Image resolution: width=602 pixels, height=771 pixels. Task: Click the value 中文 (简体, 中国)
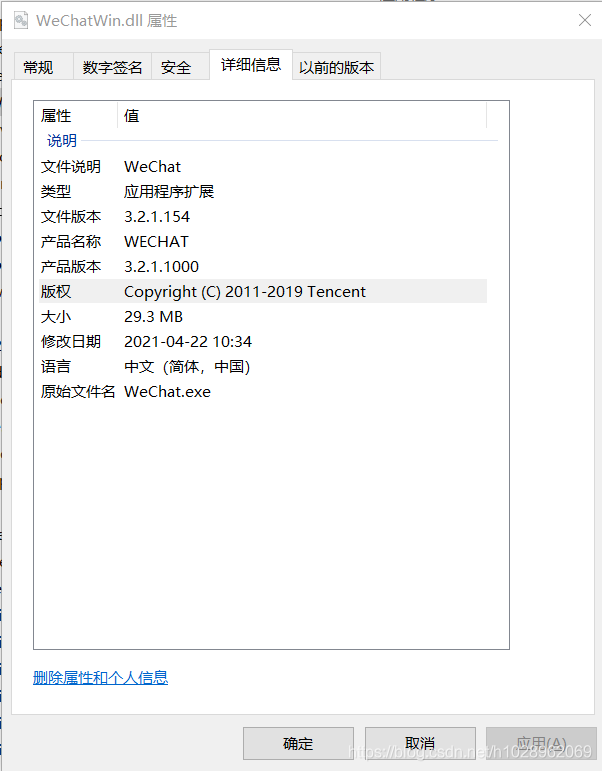pyautogui.click(x=187, y=366)
